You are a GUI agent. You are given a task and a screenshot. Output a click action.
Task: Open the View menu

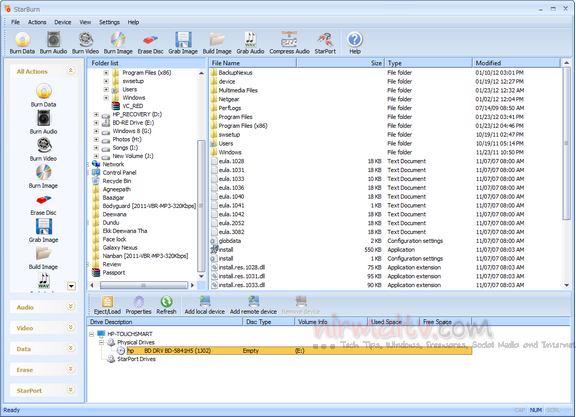[85, 22]
